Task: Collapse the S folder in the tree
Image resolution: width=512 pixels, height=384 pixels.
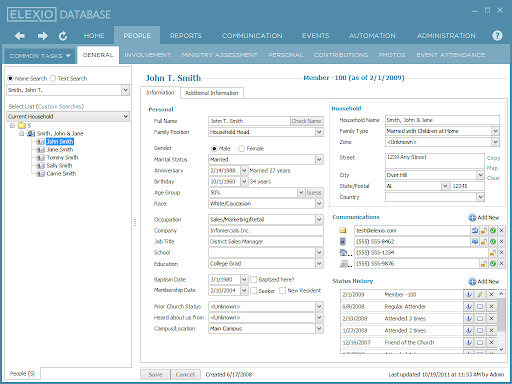Action: click(x=12, y=126)
